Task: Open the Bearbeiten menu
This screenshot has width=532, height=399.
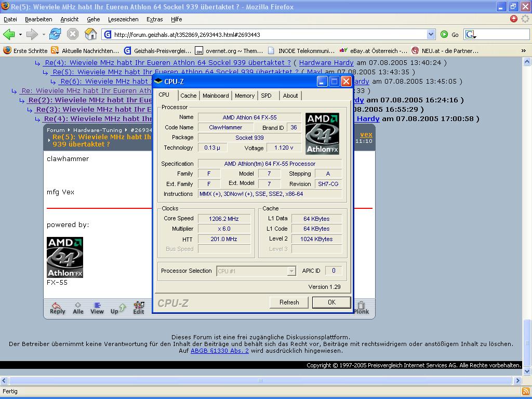Action: coord(38,19)
